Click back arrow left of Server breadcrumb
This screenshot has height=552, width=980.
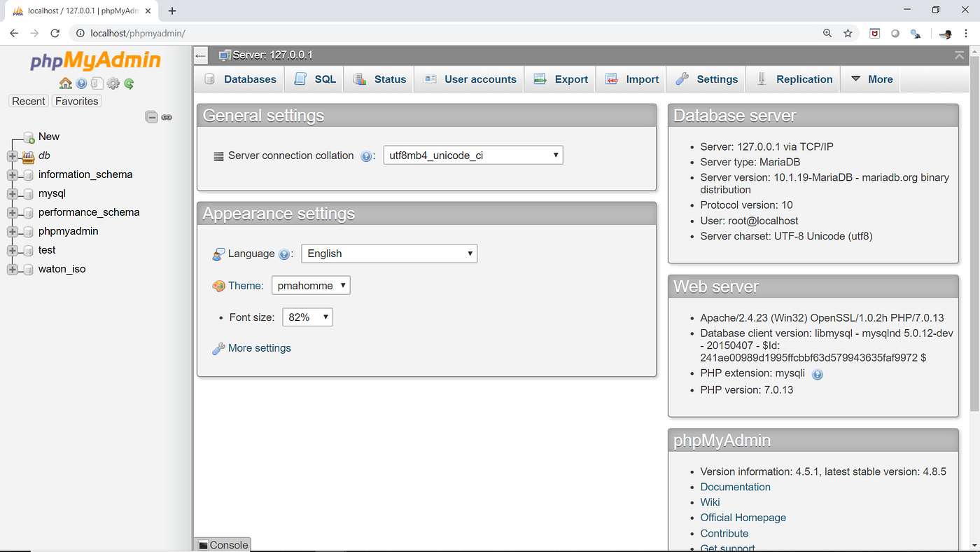[202, 55]
